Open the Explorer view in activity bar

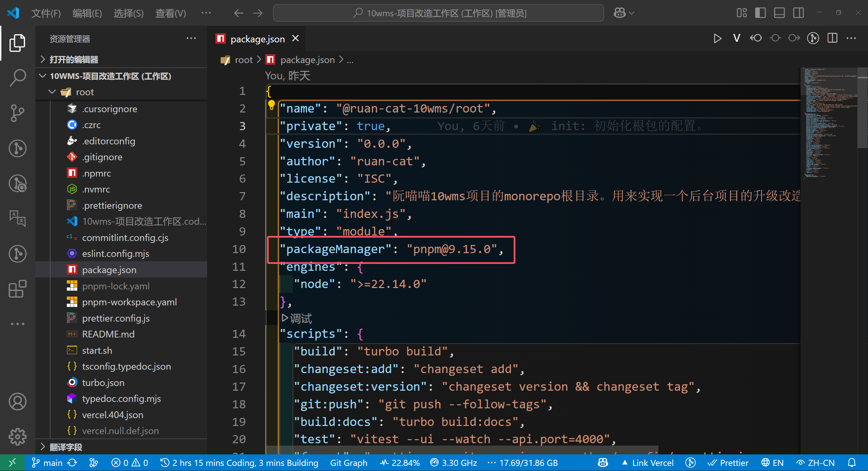(17, 43)
